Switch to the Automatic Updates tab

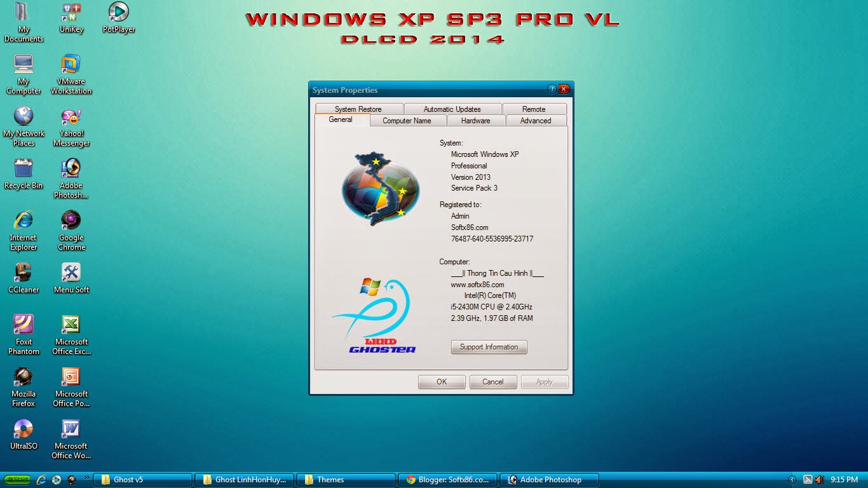(x=452, y=109)
